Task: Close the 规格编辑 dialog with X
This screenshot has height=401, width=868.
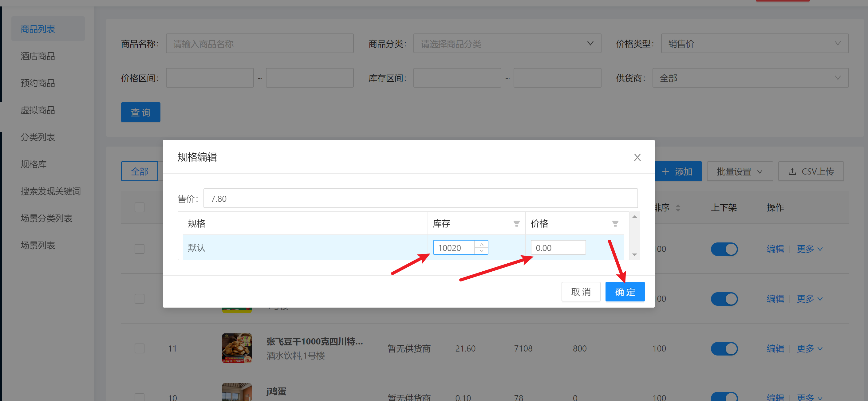Action: point(637,157)
